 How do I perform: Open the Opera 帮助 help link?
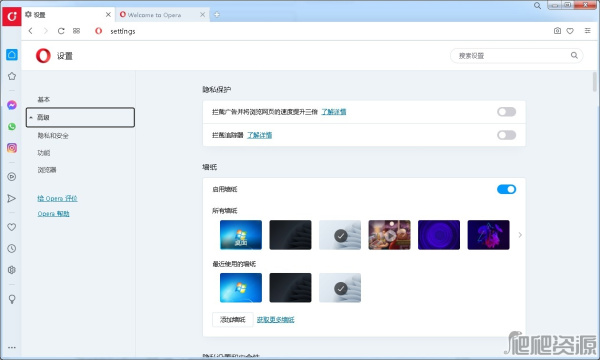54,213
